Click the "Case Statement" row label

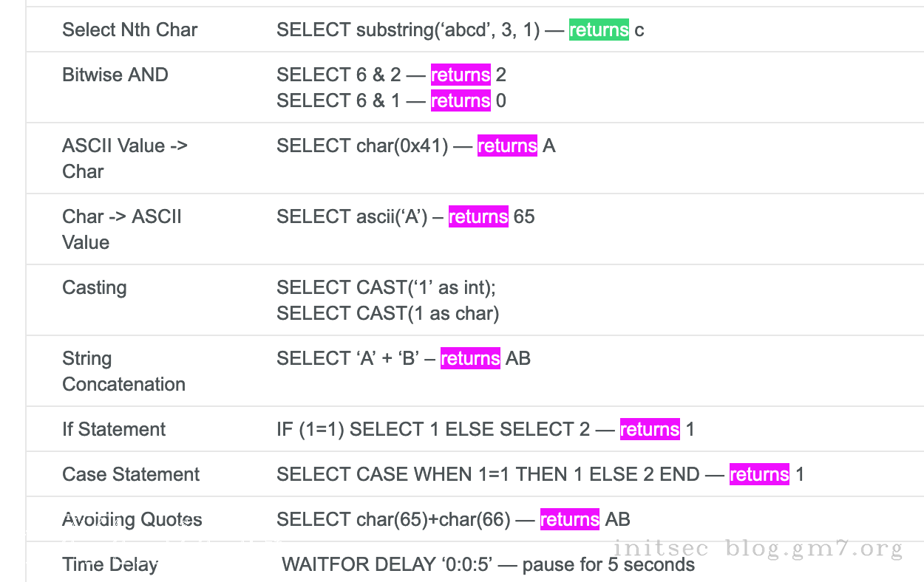(x=131, y=475)
